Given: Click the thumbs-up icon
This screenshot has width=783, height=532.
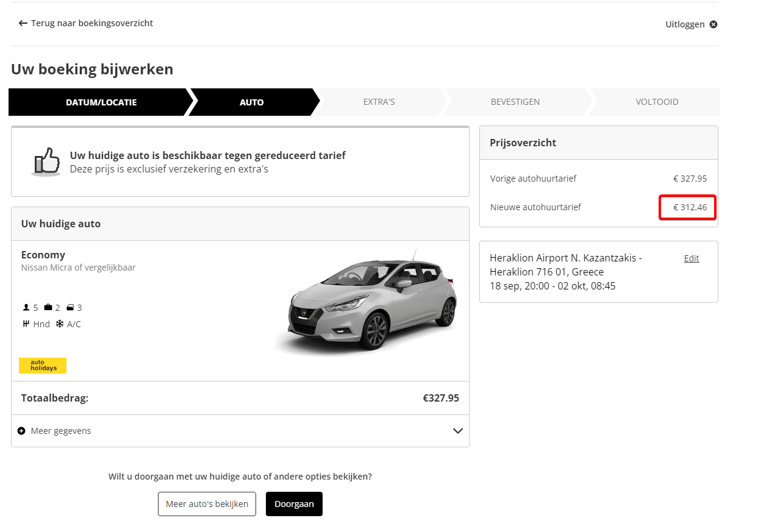Looking at the screenshot, I should click(x=46, y=161).
